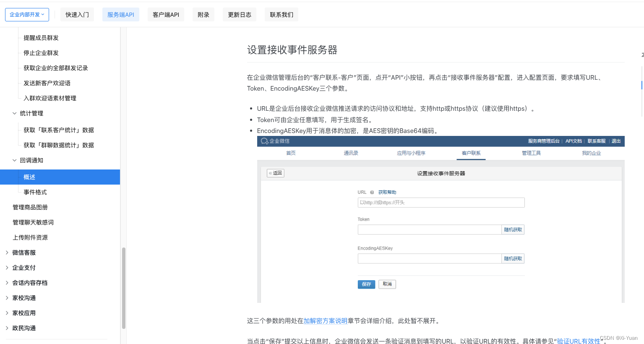Select 通讯录 tab in embedded image
The image size is (644, 344).
pos(351,153)
